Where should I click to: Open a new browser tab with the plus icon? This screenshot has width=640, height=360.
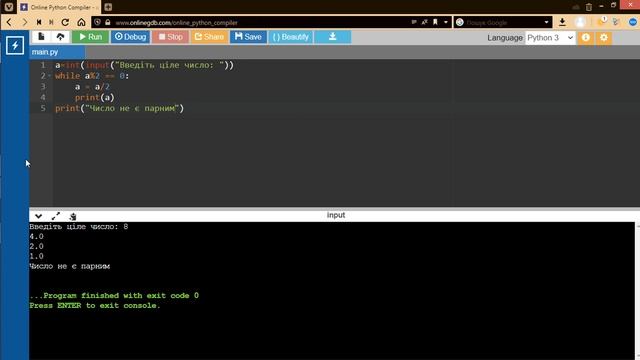(x=108, y=7)
